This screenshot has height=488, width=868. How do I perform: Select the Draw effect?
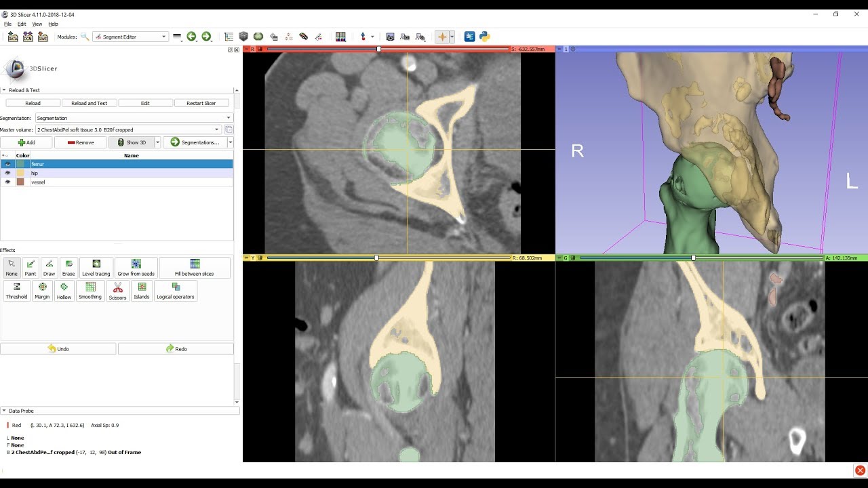[x=49, y=268]
